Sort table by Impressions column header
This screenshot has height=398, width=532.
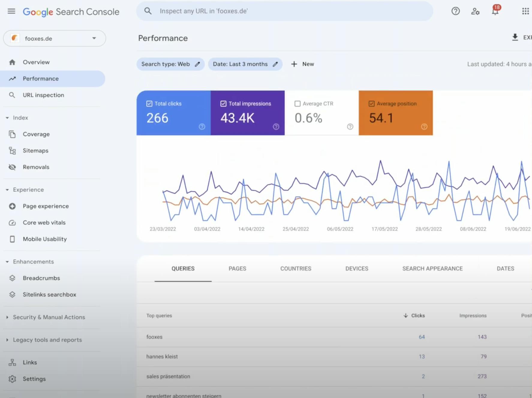[473, 316]
